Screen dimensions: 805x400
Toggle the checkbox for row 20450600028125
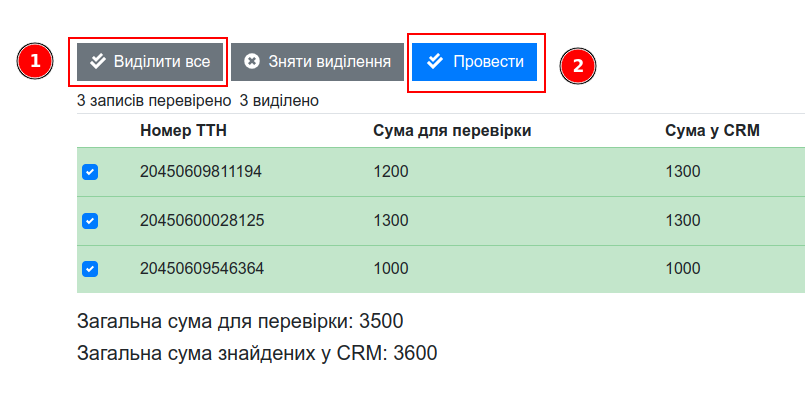[90, 220]
